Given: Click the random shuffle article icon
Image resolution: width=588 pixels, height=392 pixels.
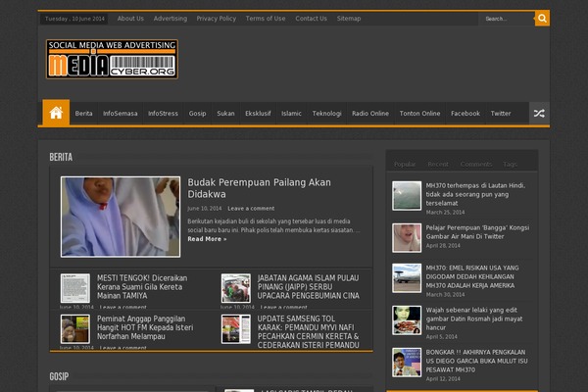Looking at the screenshot, I should click(539, 113).
